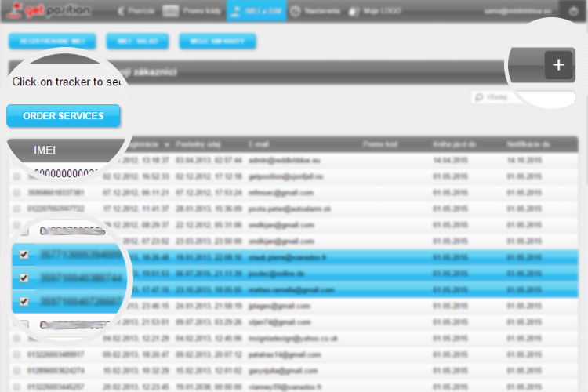Screen dimensions: 588x392
Task: Sort by Kniha jázd do column header
Action: (x=454, y=144)
